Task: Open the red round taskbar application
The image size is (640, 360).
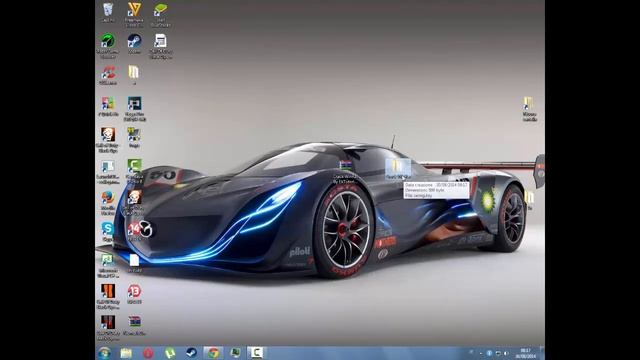Action: (148, 353)
